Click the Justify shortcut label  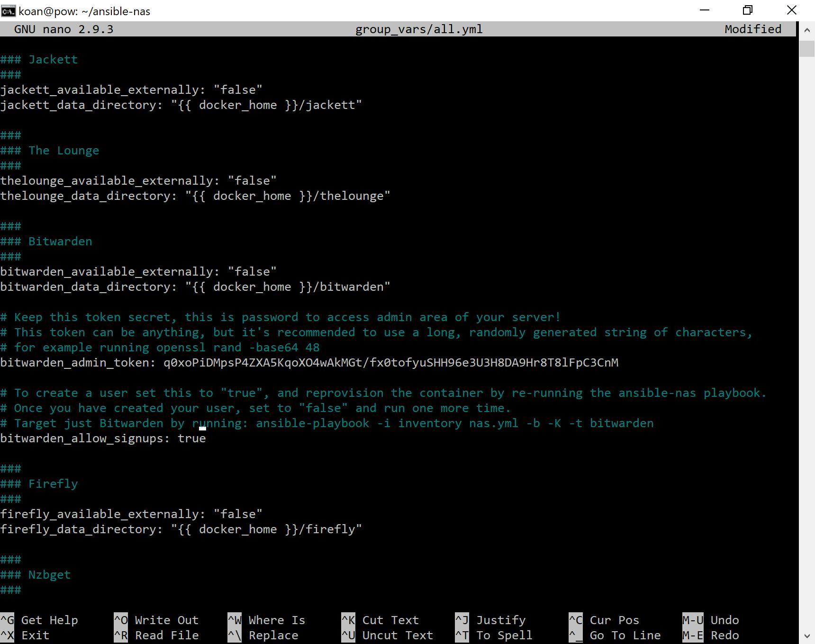pos(501,620)
